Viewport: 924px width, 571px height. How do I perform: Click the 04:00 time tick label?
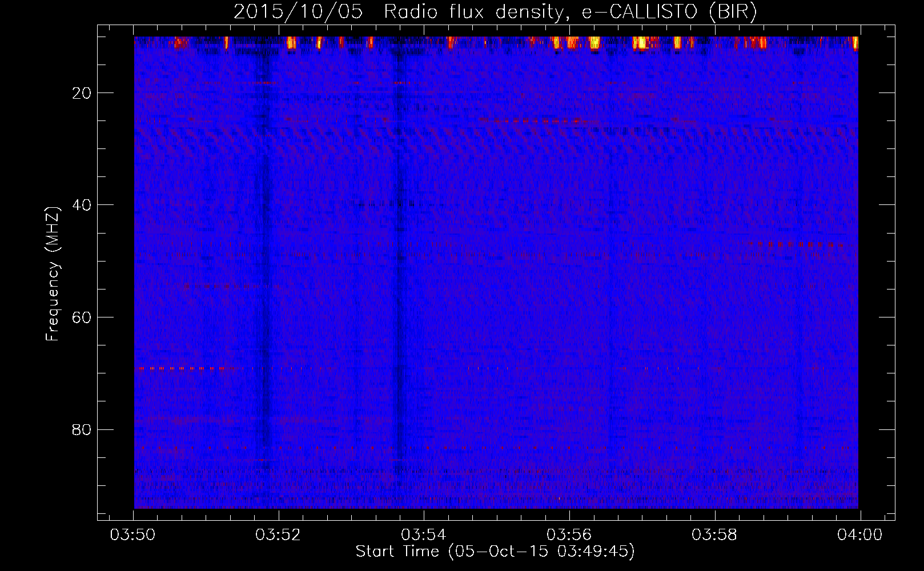(860, 535)
